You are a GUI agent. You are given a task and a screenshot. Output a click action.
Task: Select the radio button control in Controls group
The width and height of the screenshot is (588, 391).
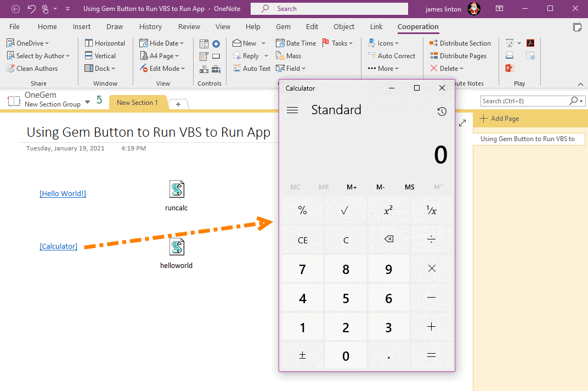pos(216,44)
